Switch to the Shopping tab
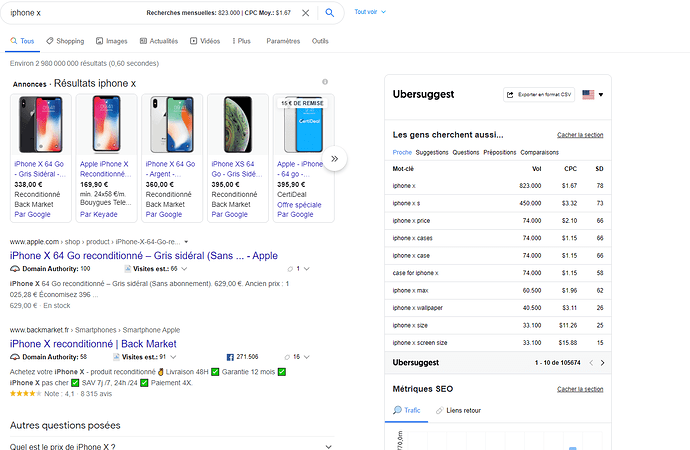This screenshot has width=690, height=450. [x=65, y=41]
